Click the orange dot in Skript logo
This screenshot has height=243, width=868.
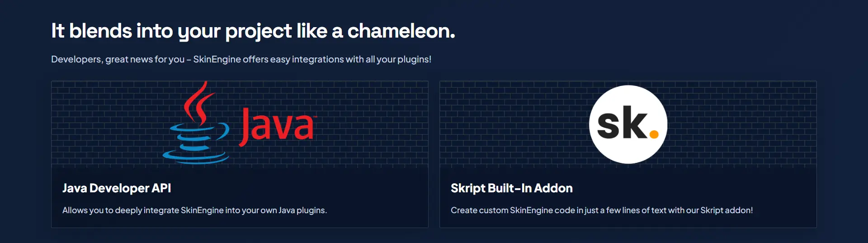(x=654, y=133)
